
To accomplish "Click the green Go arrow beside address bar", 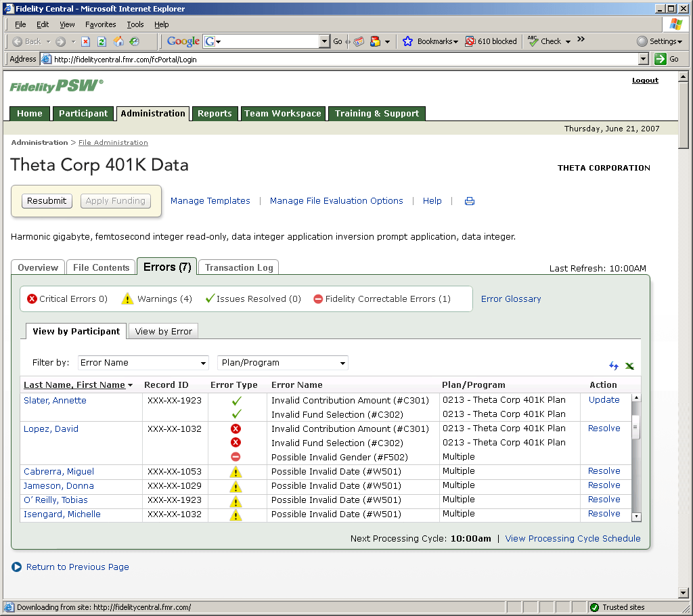I will coord(661,59).
